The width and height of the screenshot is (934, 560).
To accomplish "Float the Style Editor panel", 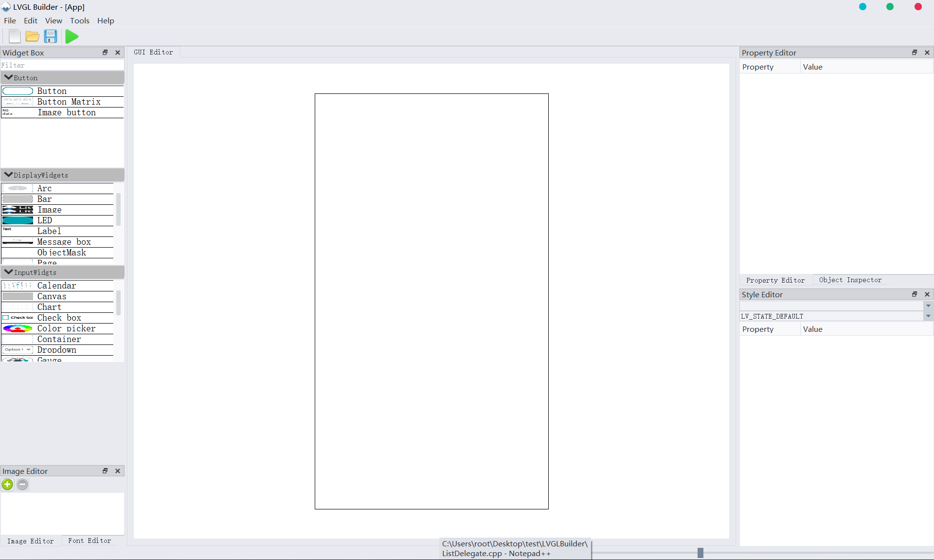I will tap(915, 294).
